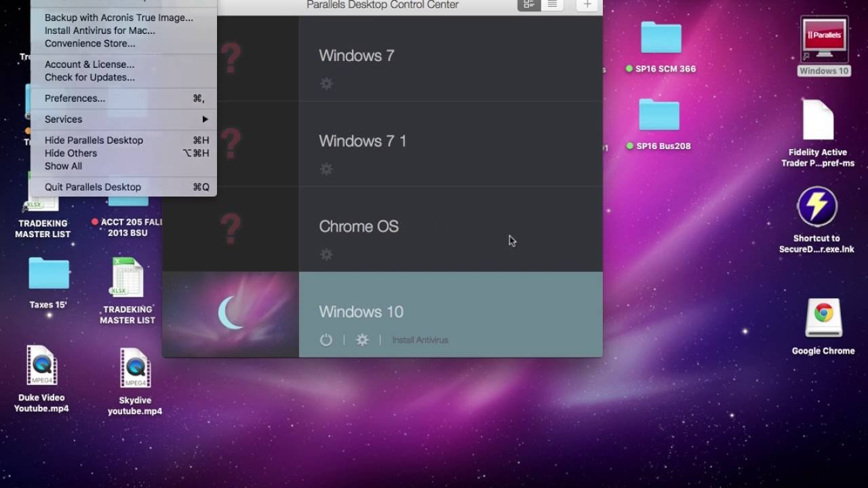This screenshot has height=488, width=868.
Task: Select TRADEKING MASTER LIST file beside Taxes 15'
Action: (127, 277)
